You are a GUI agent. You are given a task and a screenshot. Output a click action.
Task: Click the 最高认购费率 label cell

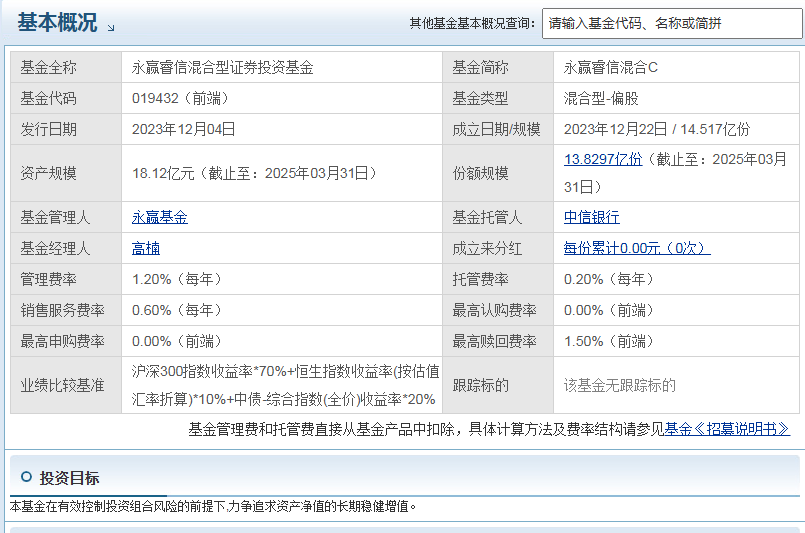[498, 310]
